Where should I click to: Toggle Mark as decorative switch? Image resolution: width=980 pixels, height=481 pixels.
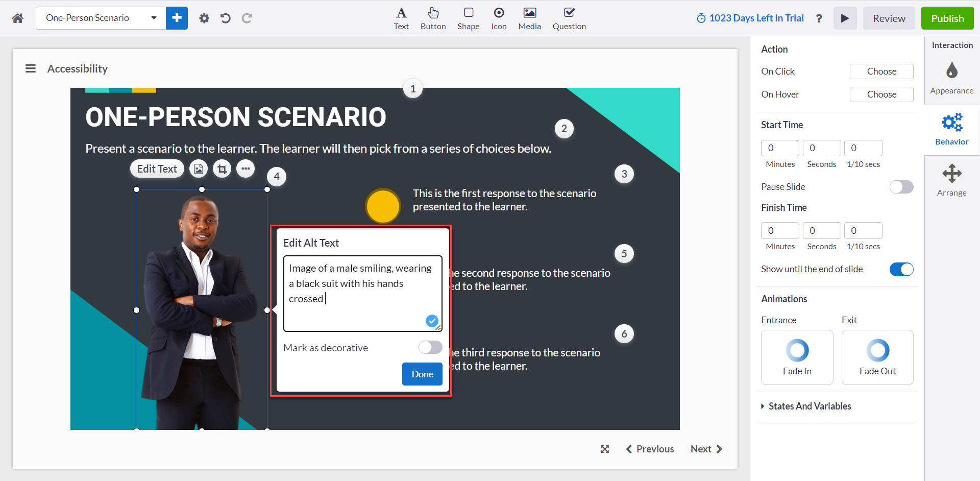point(430,347)
